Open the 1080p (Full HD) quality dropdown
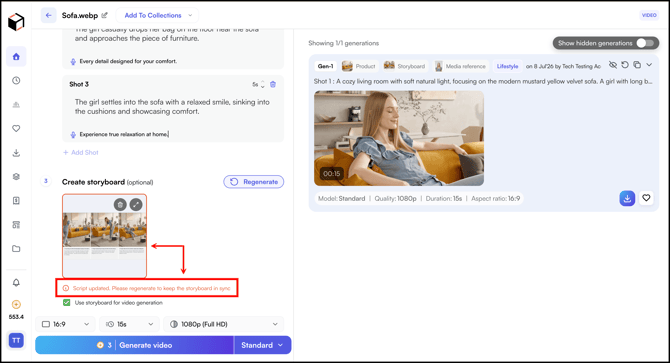Viewport: 670px width, 363px height. point(223,324)
